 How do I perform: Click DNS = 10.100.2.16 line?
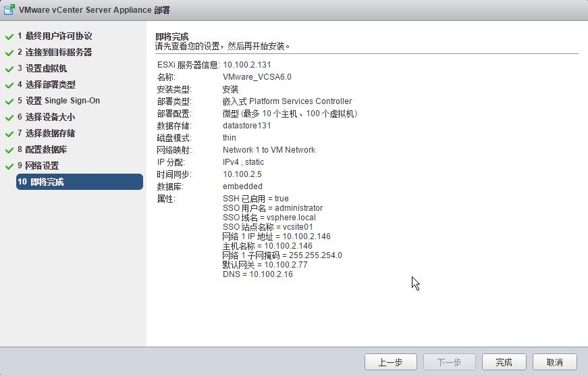pos(258,274)
